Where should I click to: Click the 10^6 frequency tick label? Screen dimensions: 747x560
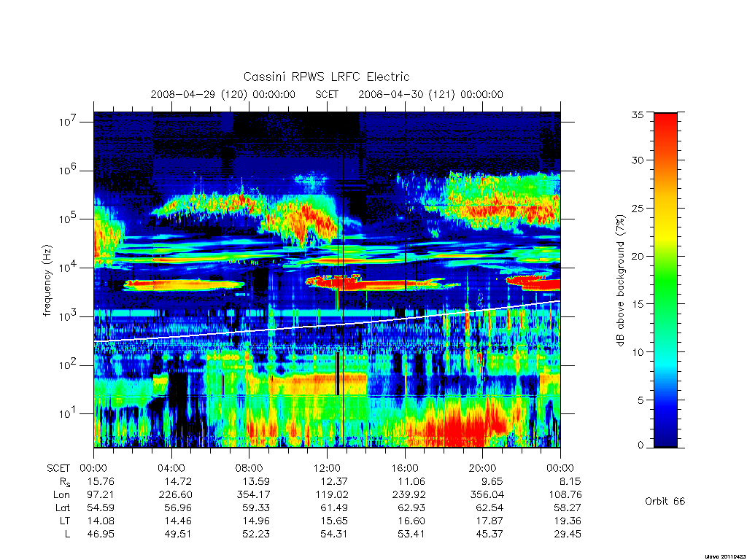tap(68, 170)
